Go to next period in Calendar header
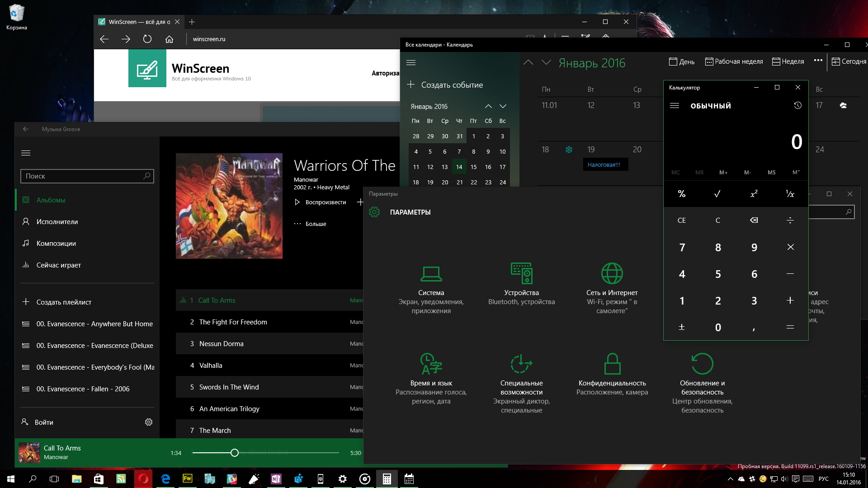The width and height of the screenshot is (868, 488). [546, 62]
